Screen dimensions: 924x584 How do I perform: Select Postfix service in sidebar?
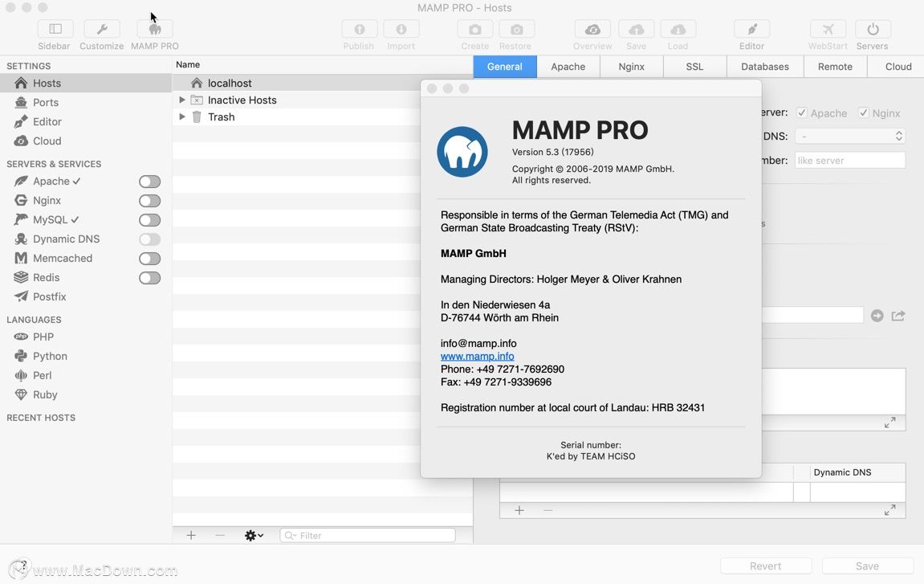click(x=49, y=296)
